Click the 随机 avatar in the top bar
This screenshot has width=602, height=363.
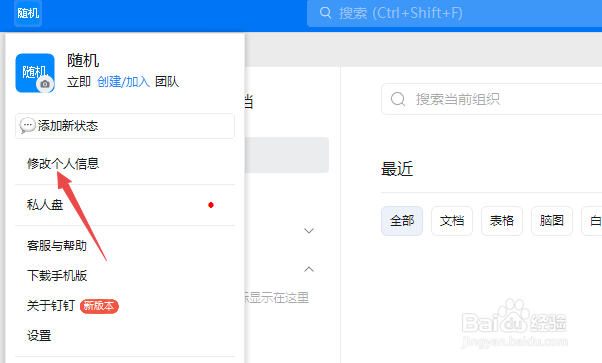pyautogui.click(x=28, y=13)
